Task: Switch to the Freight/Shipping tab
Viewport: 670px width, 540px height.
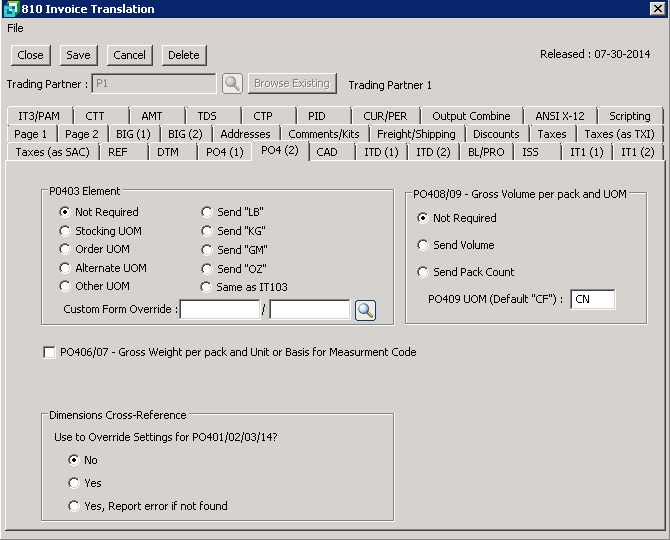Action: [416, 134]
